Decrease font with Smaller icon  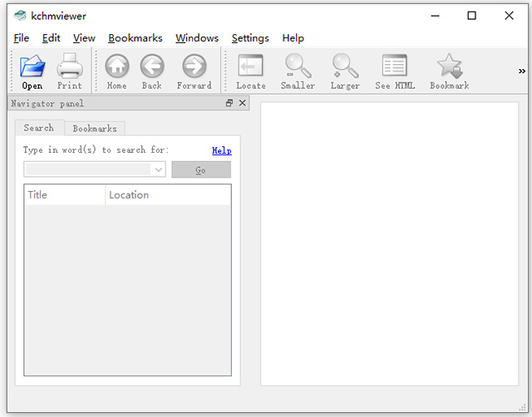[x=298, y=71]
